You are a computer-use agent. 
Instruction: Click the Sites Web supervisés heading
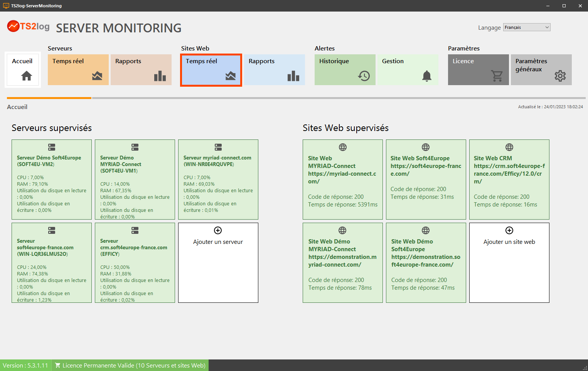[x=345, y=128]
